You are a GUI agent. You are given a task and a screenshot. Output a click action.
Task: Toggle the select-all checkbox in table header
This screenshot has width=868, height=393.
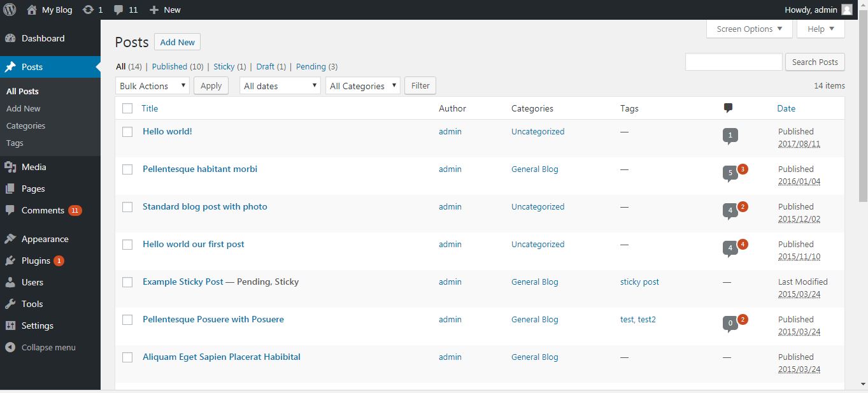coord(127,108)
